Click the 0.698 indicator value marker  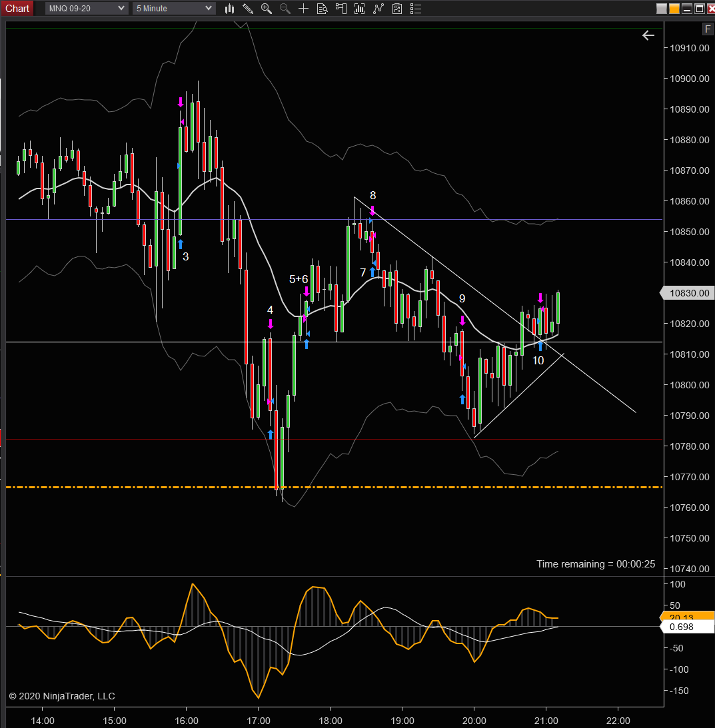686,627
